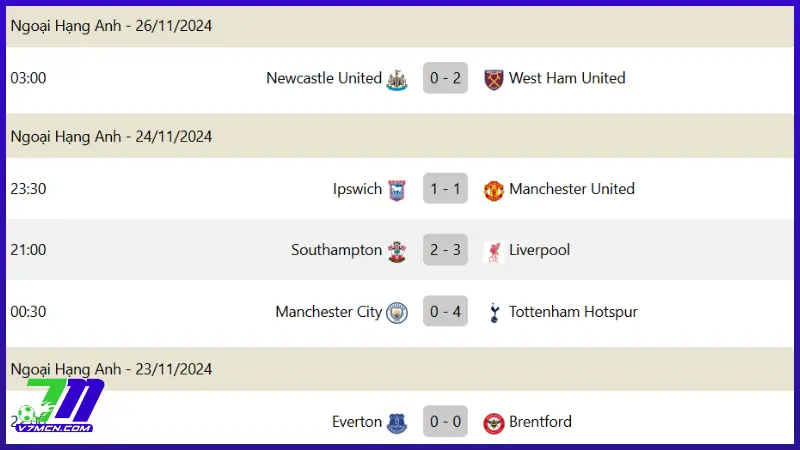Select the Manchester City badge

click(397, 312)
